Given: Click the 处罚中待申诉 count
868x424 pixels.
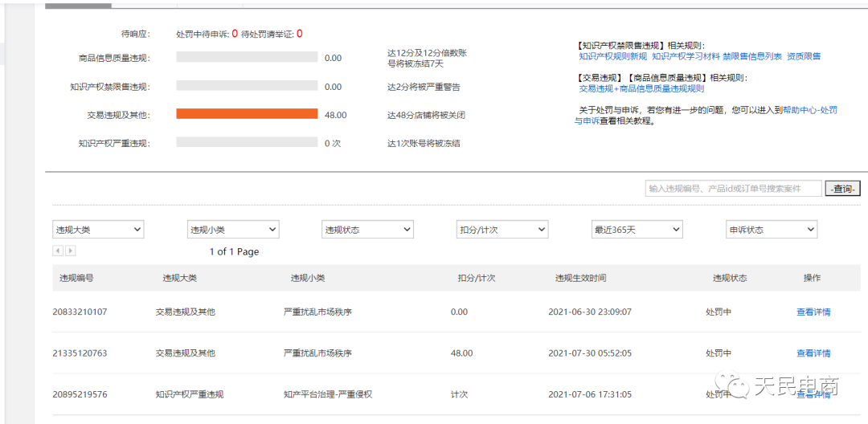Looking at the screenshot, I should click(x=235, y=34).
